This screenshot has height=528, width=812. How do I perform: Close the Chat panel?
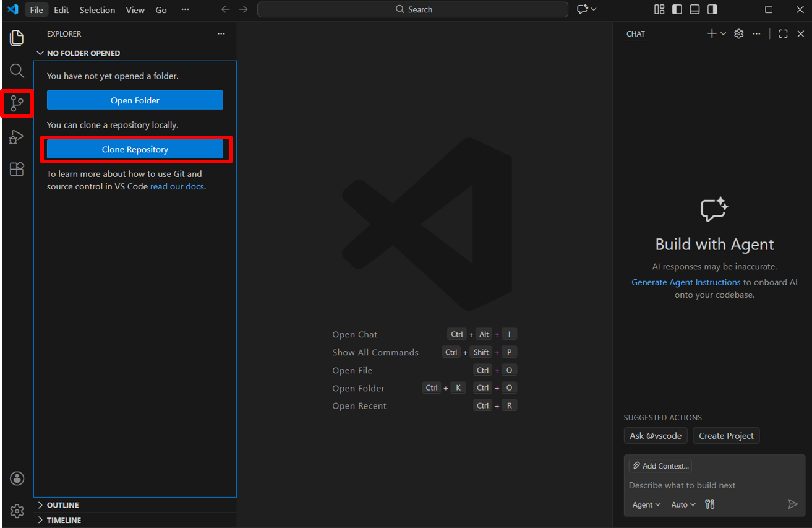click(x=801, y=34)
